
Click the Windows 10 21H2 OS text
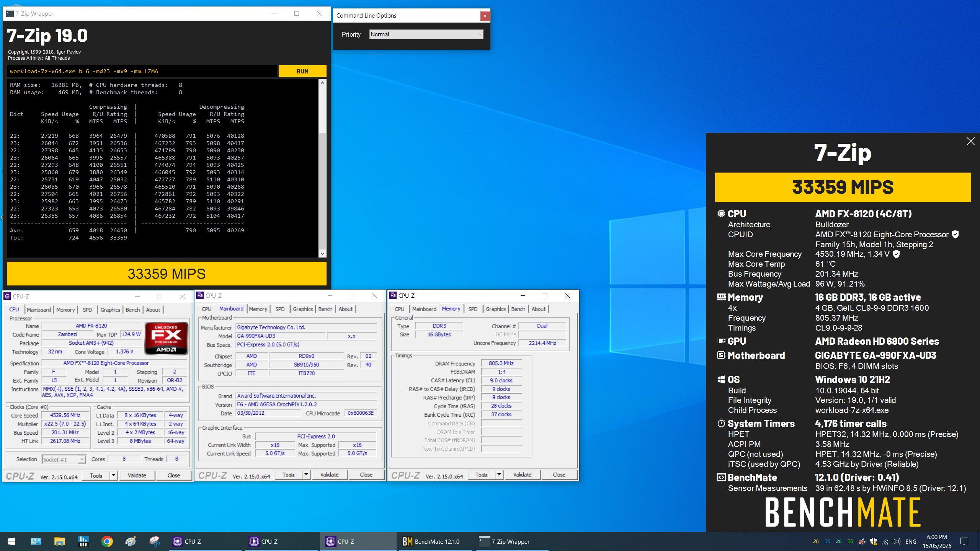click(x=853, y=380)
